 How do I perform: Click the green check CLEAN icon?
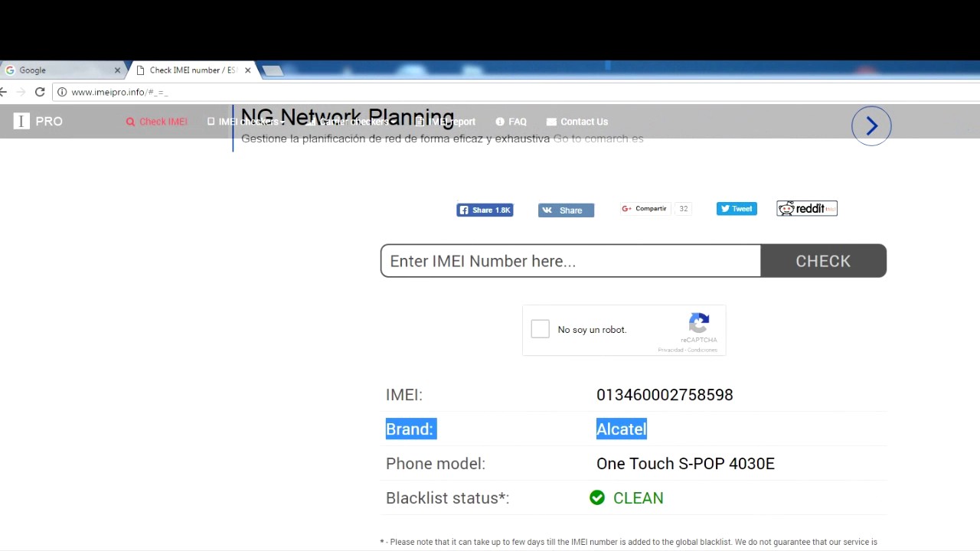(597, 498)
